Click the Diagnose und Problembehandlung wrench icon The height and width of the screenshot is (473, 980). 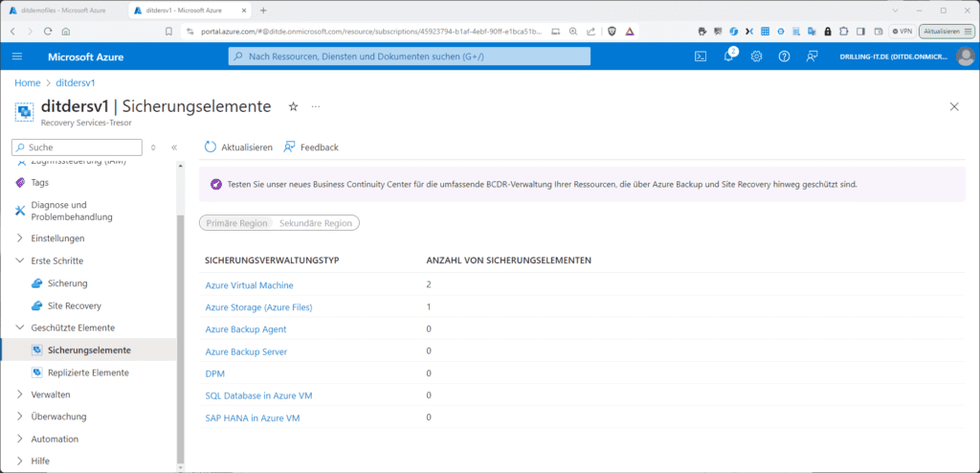point(20,211)
